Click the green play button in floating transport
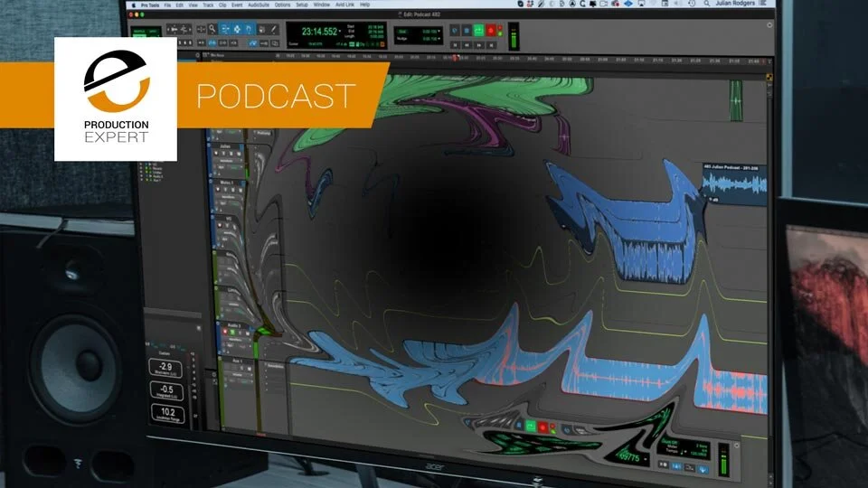The image size is (868, 488). tap(531, 426)
